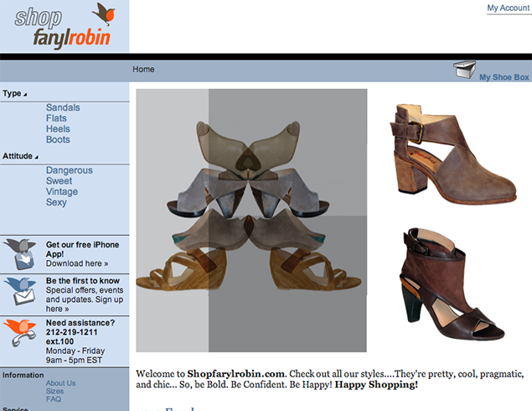Click the iPhone app bird icon
The image size is (532, 411).
(x=21, y=254)
